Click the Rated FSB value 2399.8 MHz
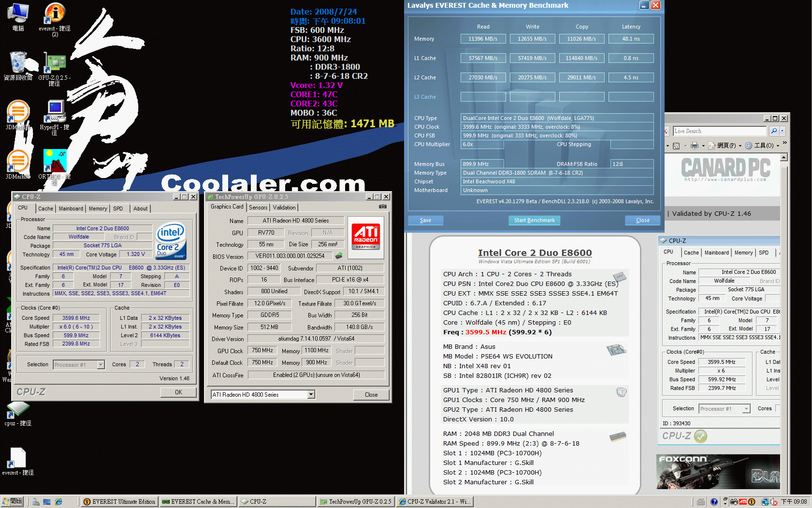The height and width of the screenshot is (508, 812). pyautogui.click(x=76, y=344)
